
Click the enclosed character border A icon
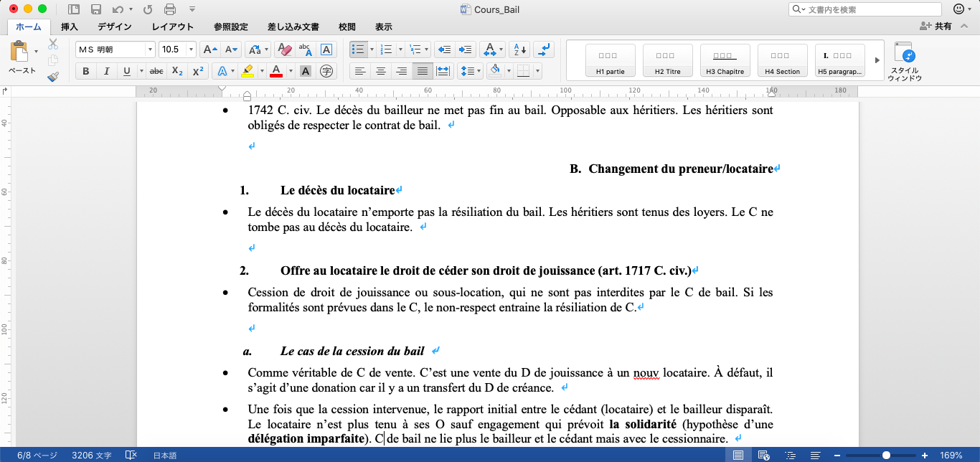[x=326, y=49]
